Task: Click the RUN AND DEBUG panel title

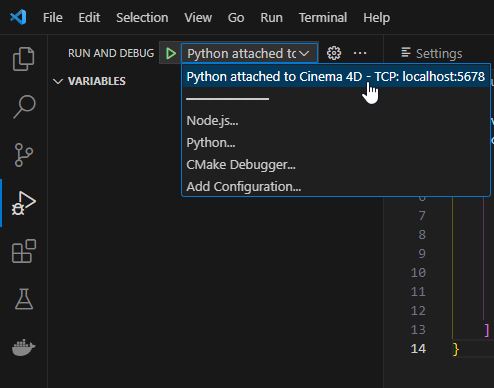Action: click(x=111, y=53)
